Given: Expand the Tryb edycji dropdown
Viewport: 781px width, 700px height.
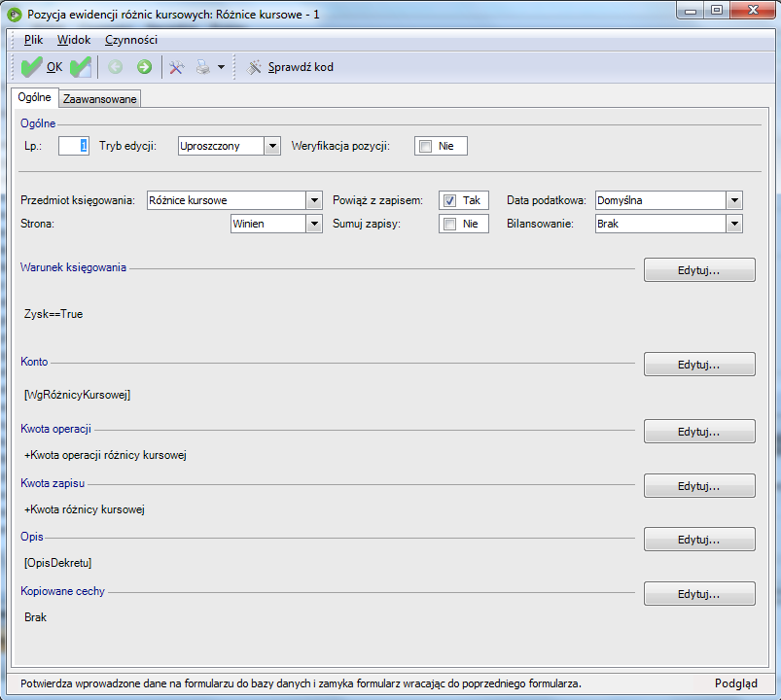Looking at the screenshot, I should 272,147.
